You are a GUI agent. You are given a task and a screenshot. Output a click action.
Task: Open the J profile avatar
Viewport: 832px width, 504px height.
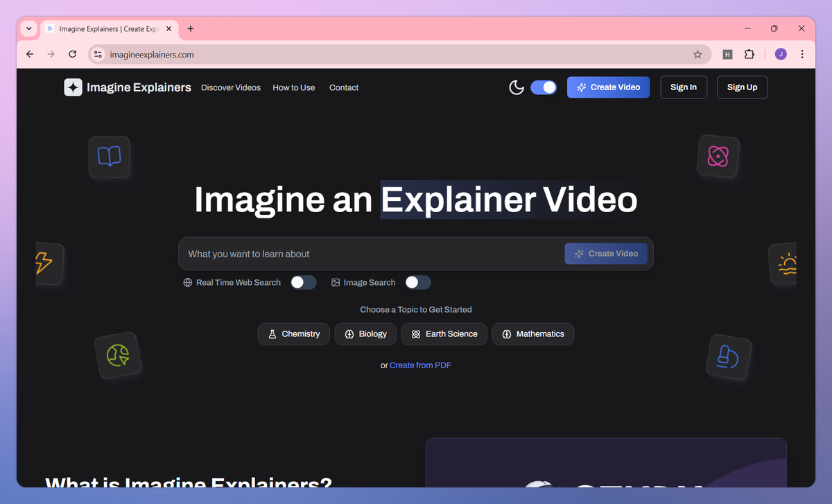coord(781,54)
